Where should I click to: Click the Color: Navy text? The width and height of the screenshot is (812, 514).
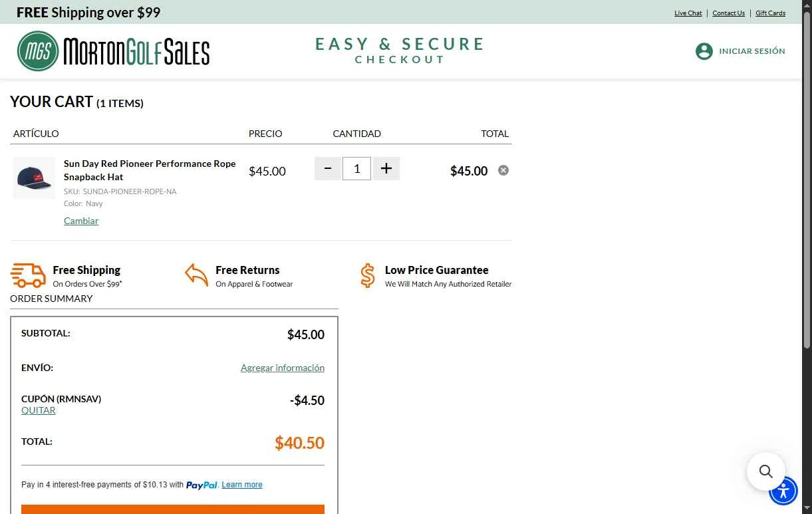tap(83, 203)
